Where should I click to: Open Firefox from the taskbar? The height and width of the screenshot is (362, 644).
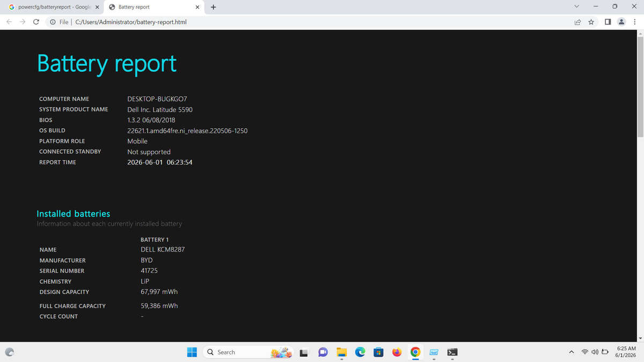397,352
